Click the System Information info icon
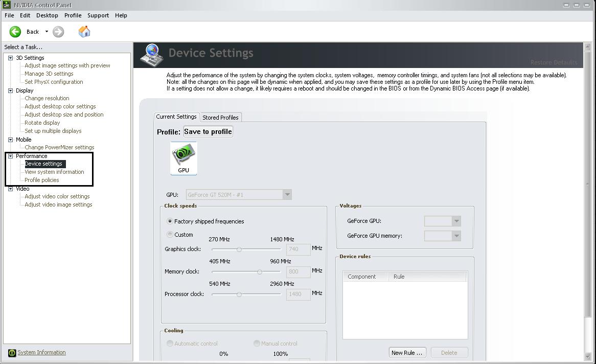The image size is (596, 364). click(x=11, y=352)
